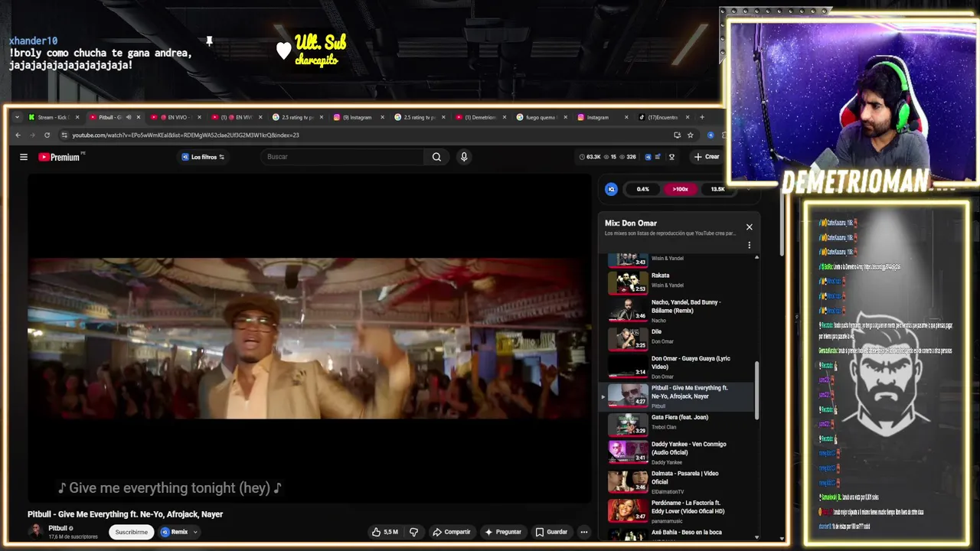Viewport: 980px width, 551px height.
Task: Expand the Remix dropdown arrow
Action: [195, 532]
